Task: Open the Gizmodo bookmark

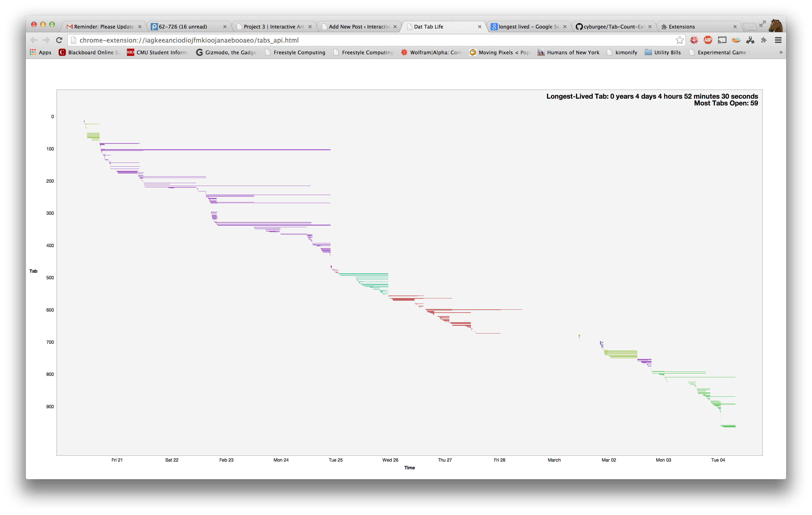Action: pyautogui.click(x=226, y=52)
